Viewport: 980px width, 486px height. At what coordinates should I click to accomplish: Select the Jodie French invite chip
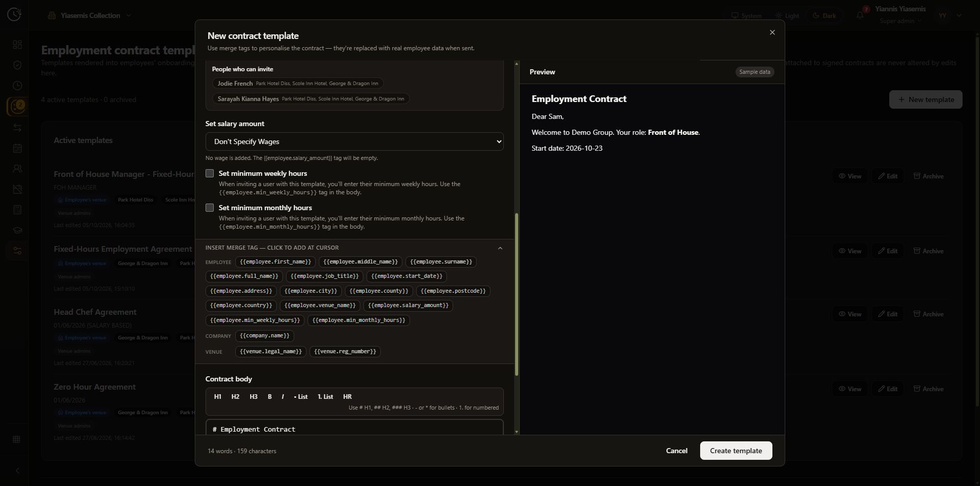tap(298, 84)
